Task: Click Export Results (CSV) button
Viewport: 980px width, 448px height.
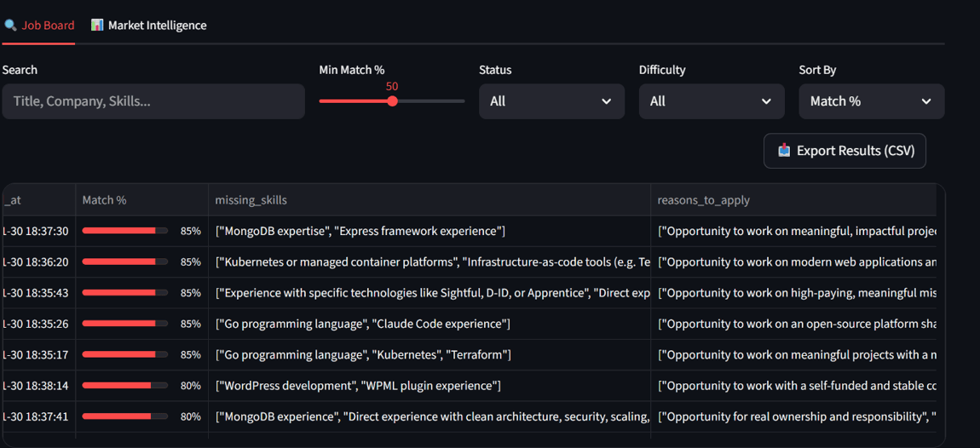Action: point(845,151)
